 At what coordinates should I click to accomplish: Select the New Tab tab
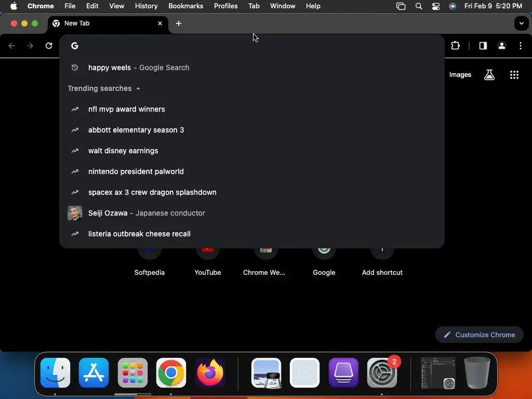tap(108, 23)
